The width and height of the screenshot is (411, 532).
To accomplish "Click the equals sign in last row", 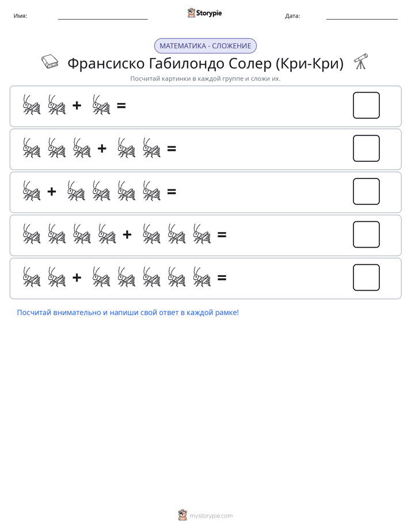I will [x=222, y=278].
